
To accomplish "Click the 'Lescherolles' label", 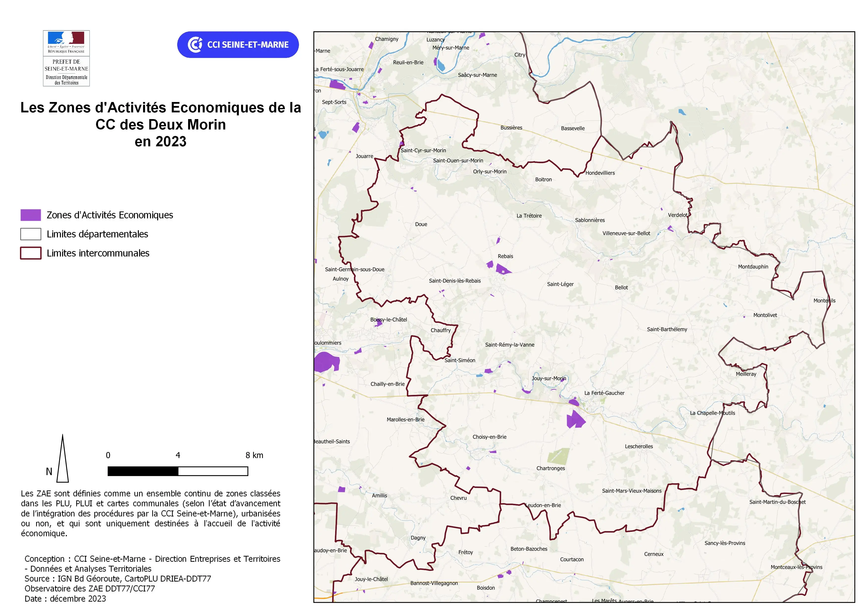I will (639, 446).
